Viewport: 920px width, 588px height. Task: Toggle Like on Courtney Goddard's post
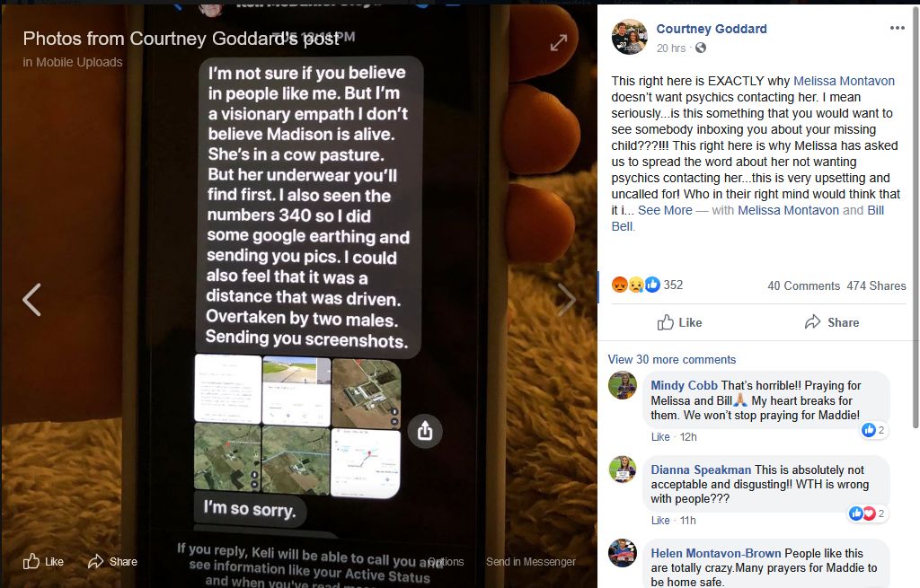point(679,322)
